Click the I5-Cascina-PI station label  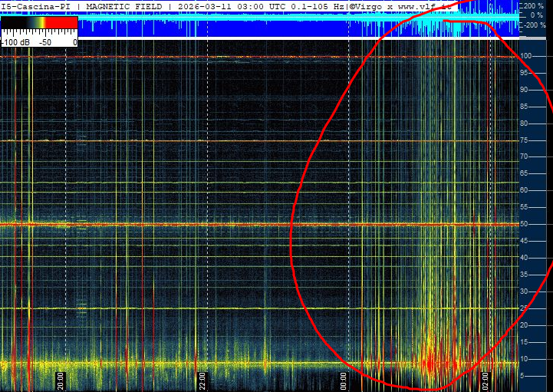(38, 5)
